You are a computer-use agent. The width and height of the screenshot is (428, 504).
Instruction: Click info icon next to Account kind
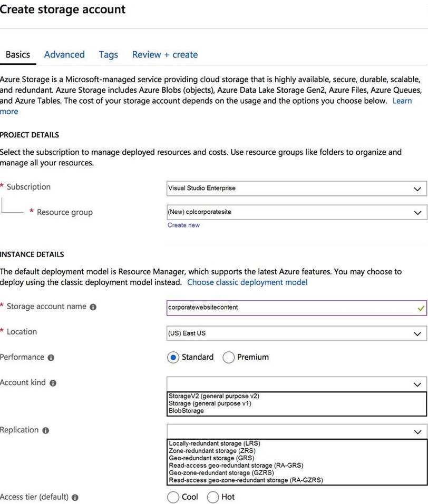53,383
